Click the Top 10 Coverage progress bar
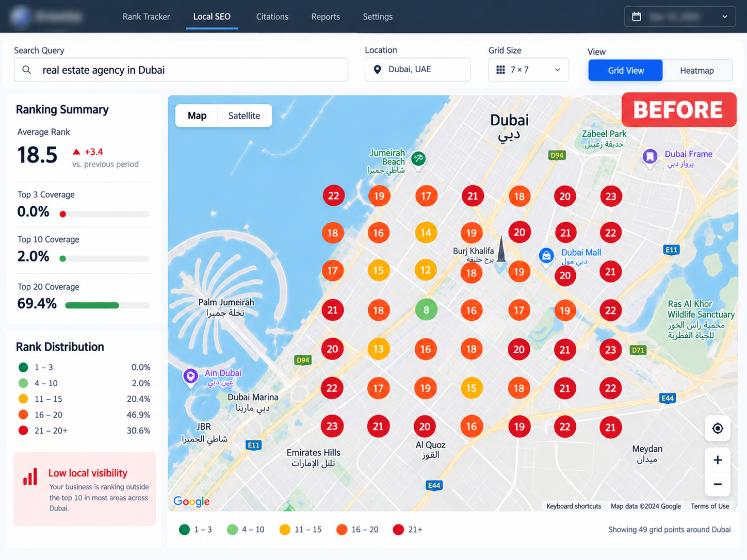This screenshot has height=560, width=747. pyautogui.click(x=105, y=259)
